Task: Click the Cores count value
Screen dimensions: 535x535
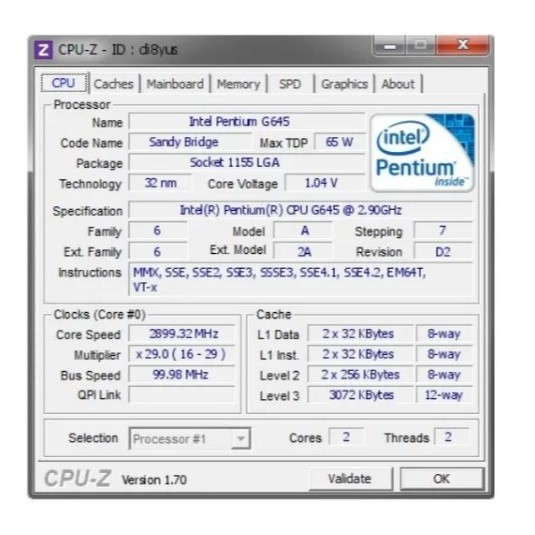Action: (346, 437)
